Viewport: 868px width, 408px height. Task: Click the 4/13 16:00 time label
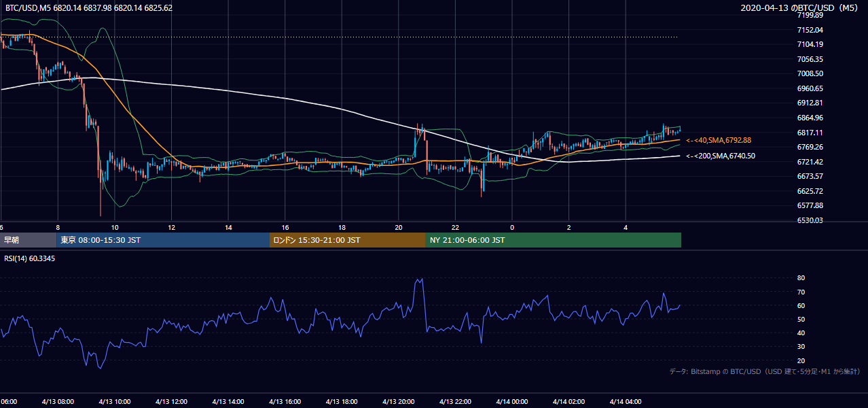pyautogui.click(x=285, y=402)
